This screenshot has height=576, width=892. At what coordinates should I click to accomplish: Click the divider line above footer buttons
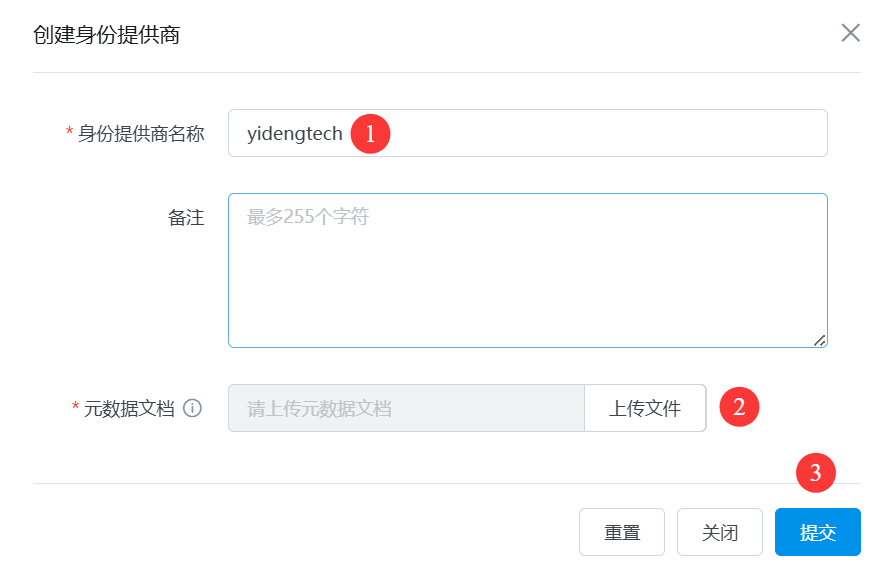coord(400,483)
